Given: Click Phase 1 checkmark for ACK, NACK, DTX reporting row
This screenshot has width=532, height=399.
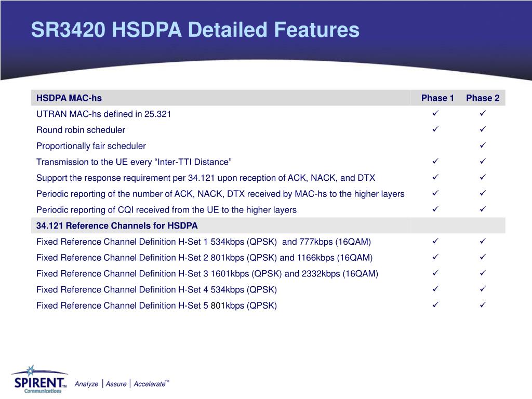Looking at the screenshot, I should pos(435,193).
